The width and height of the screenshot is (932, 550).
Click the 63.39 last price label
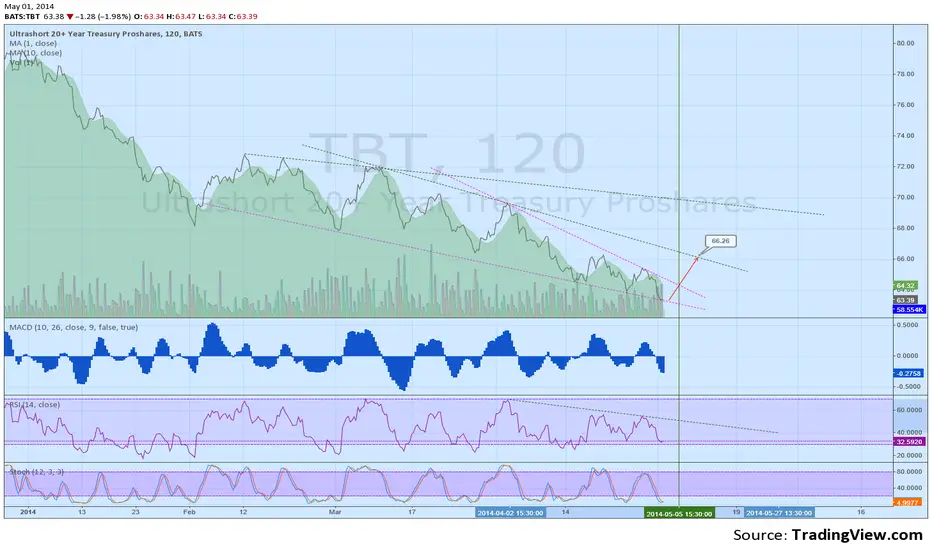point(905,300)
